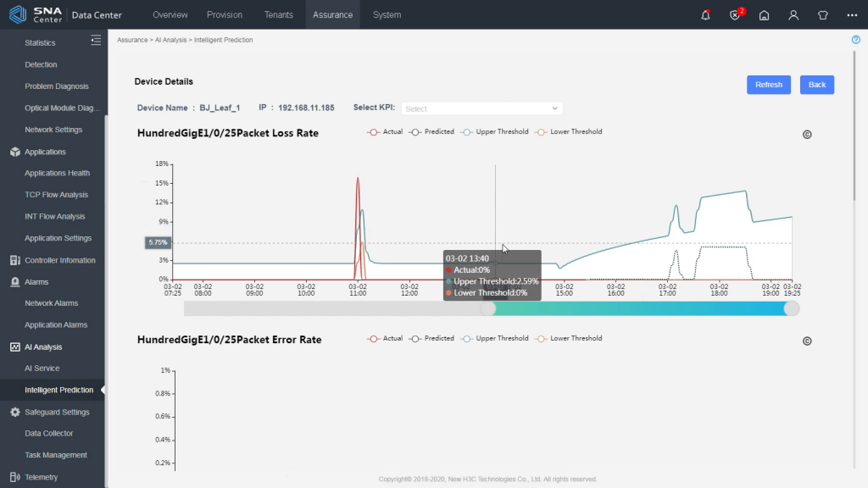
Task: Click the help question mark icon
Action: (856, 40)
